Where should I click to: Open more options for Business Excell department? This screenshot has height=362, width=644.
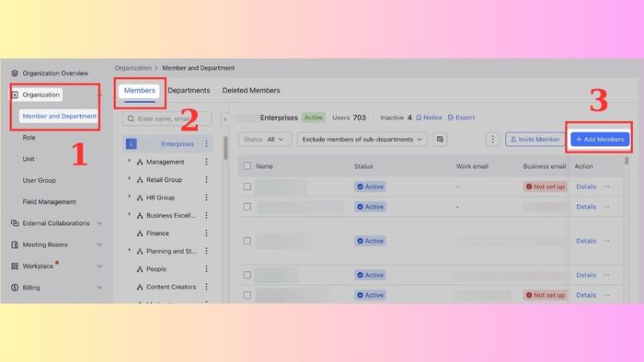click(207, 215)
